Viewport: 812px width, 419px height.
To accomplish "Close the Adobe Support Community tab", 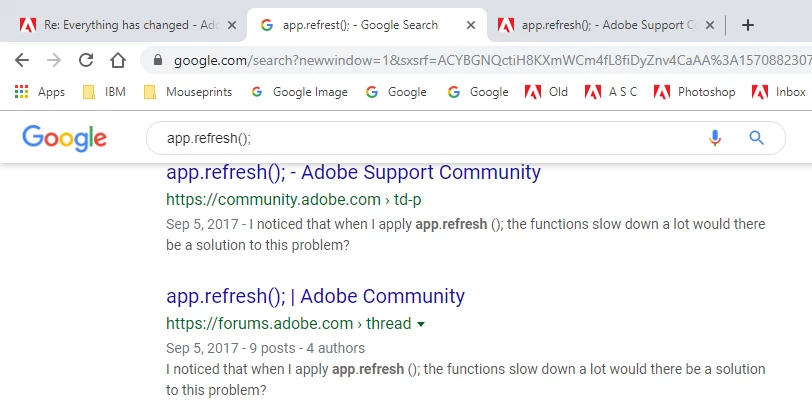I will click(x=710, y=25).
